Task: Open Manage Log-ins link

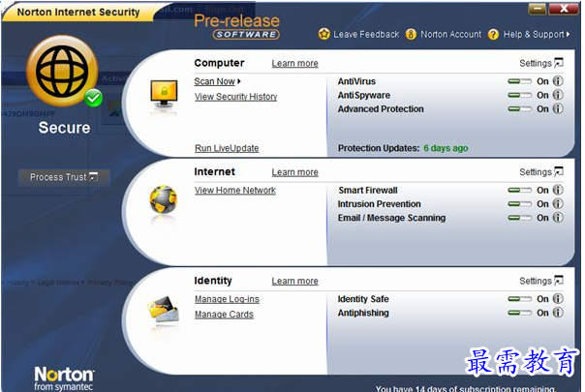Action: 227,299
